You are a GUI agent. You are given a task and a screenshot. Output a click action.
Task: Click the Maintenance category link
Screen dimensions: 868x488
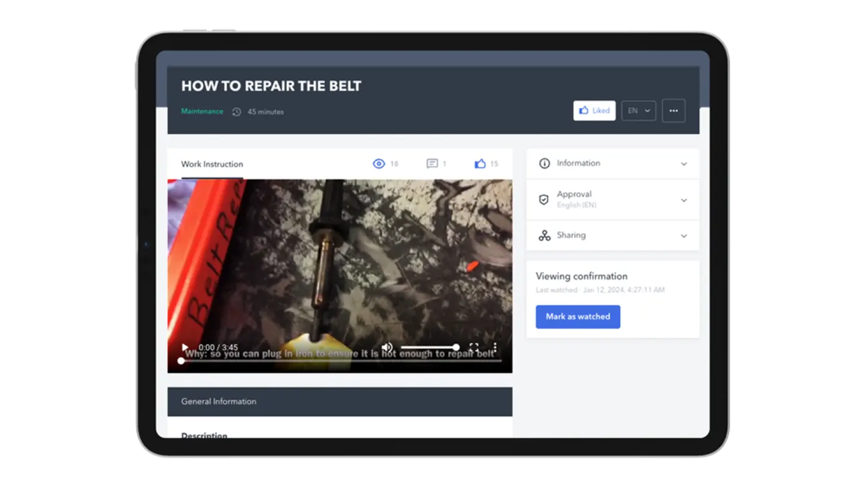202,111
